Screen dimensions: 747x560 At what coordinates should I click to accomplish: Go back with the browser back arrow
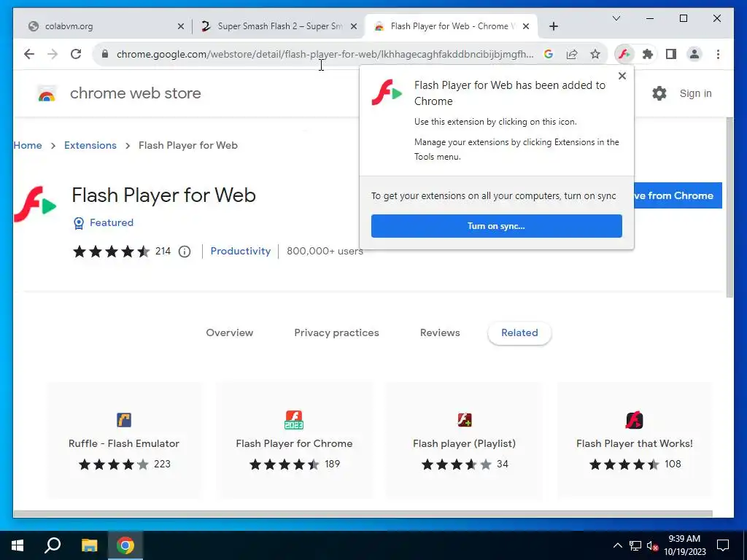[29, 54]
